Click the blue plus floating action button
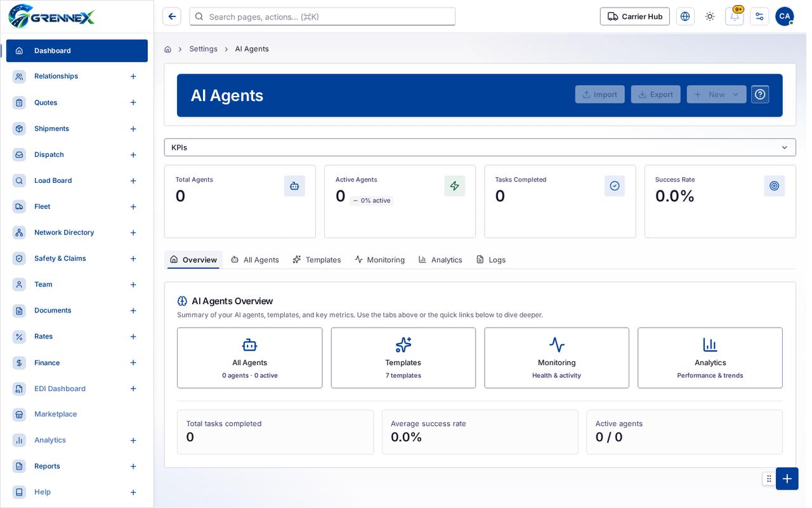This screenshot has width=812, height=508. [x=787, y=479]
